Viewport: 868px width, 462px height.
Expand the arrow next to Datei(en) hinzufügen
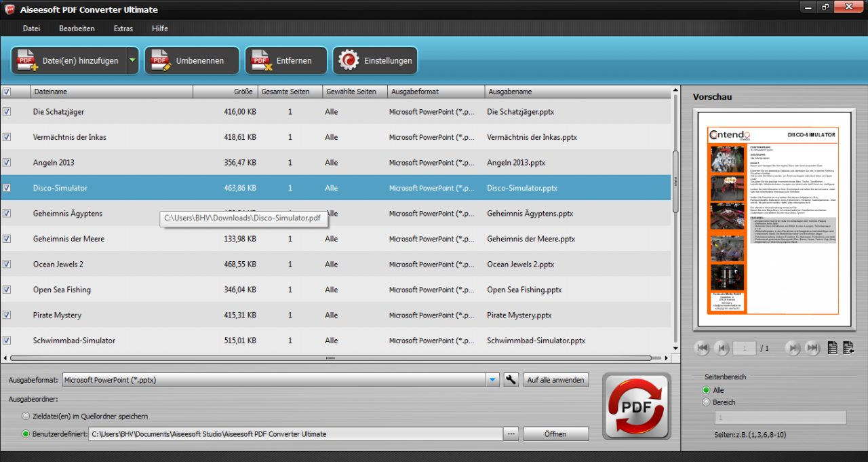pyautogui.click(x=132, y=60)
